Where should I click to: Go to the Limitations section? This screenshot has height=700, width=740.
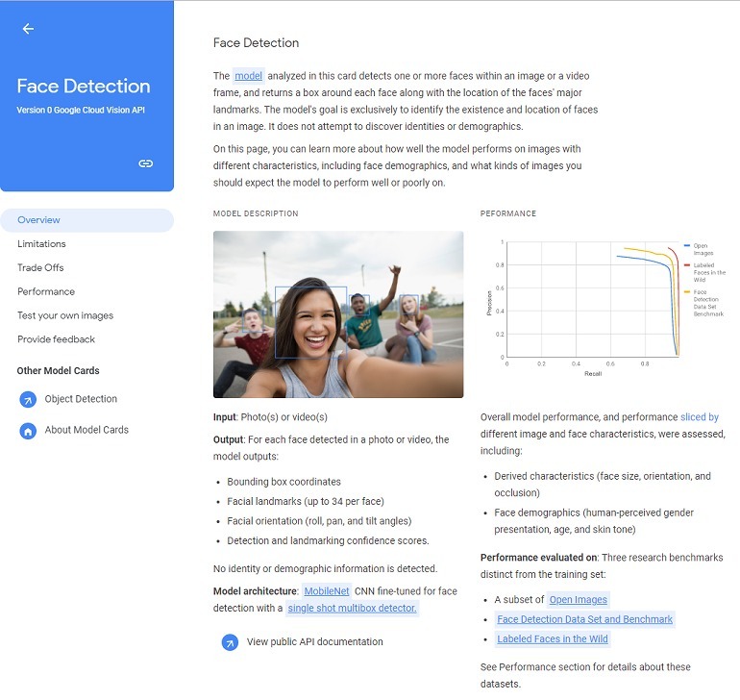[41, 244]
